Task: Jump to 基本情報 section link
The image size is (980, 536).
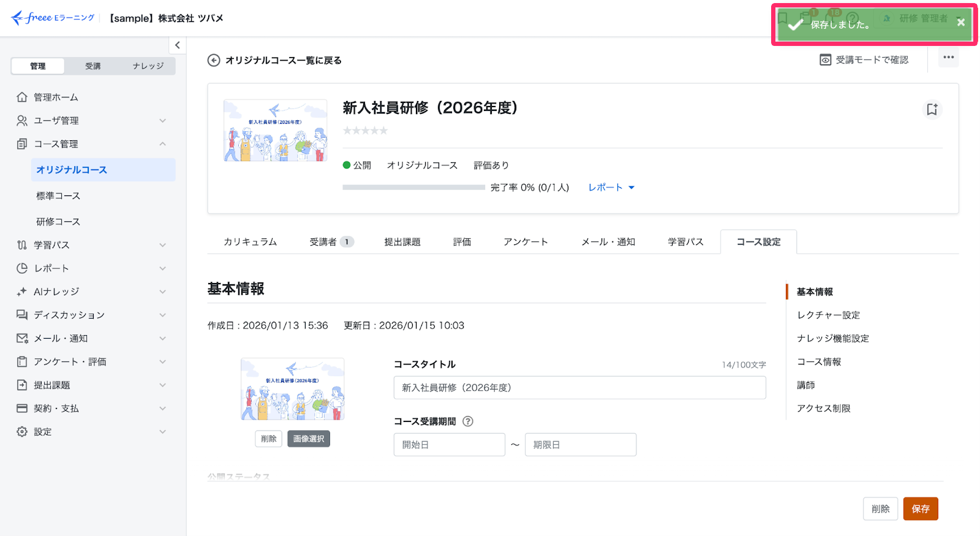Action: 815,292
